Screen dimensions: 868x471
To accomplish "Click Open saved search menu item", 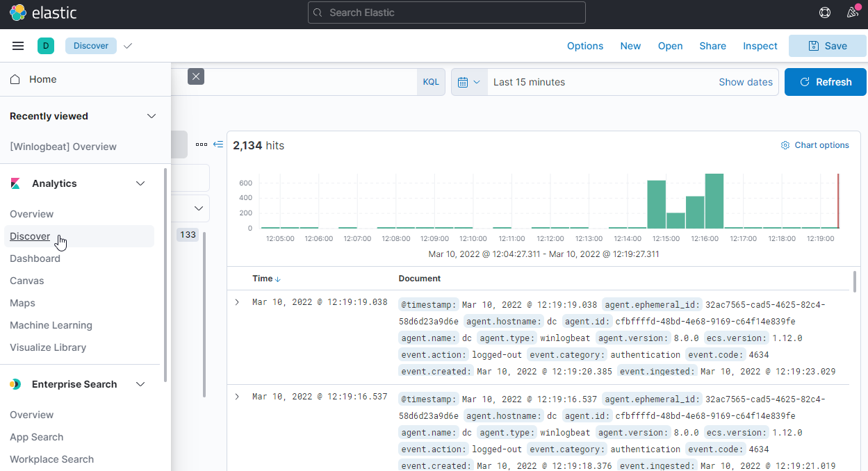I will [x=671, y=46].
